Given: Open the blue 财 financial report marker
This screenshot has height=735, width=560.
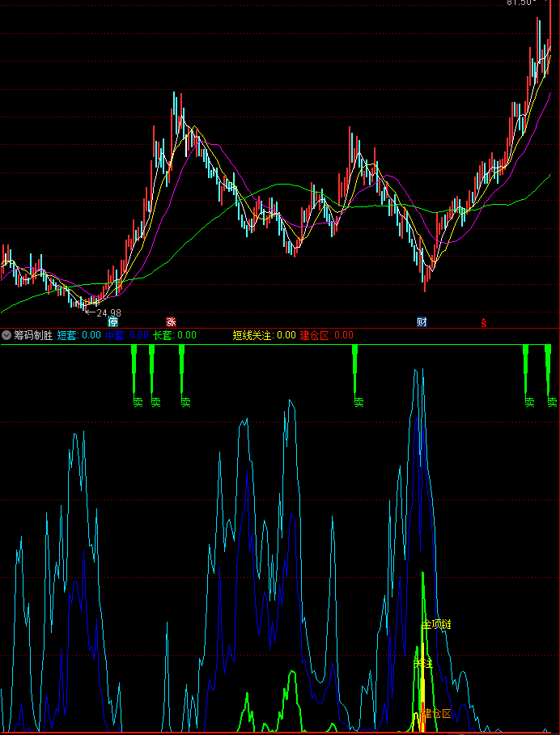Looking at the screenshot, I should point(422,322).
